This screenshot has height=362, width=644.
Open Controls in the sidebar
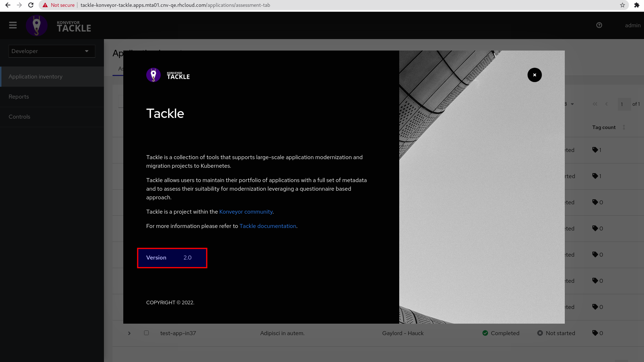pos(52,117)
